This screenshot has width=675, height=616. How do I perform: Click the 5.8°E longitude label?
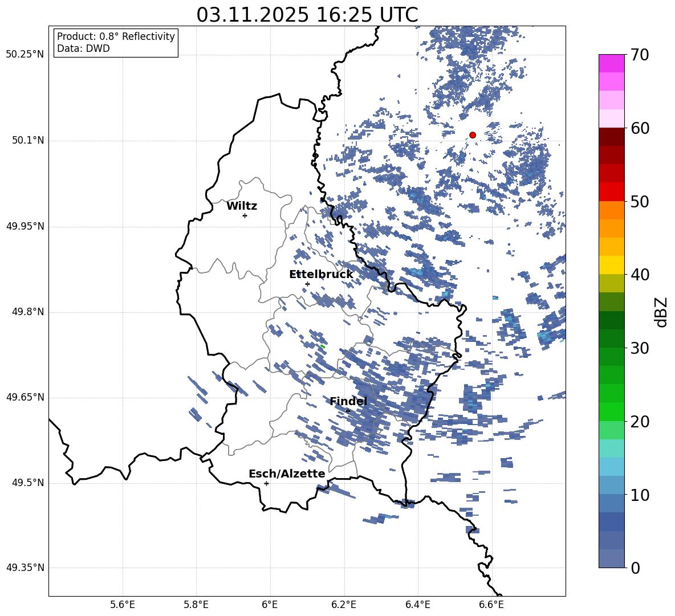(196, 605)
